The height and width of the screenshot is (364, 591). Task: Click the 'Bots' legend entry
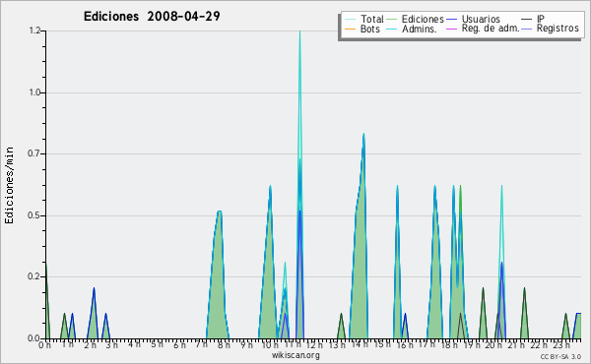point(369,29)
